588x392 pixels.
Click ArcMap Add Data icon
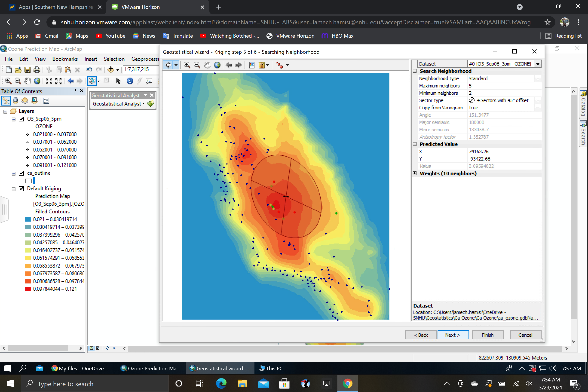(x=111, y=69)
